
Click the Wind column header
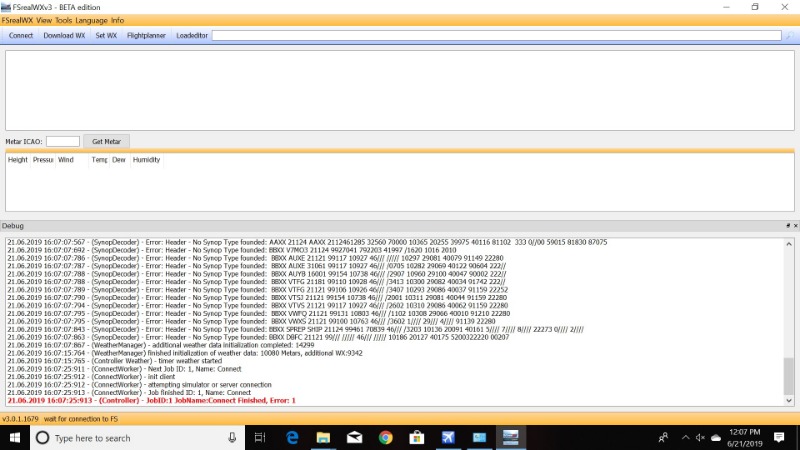72,160
